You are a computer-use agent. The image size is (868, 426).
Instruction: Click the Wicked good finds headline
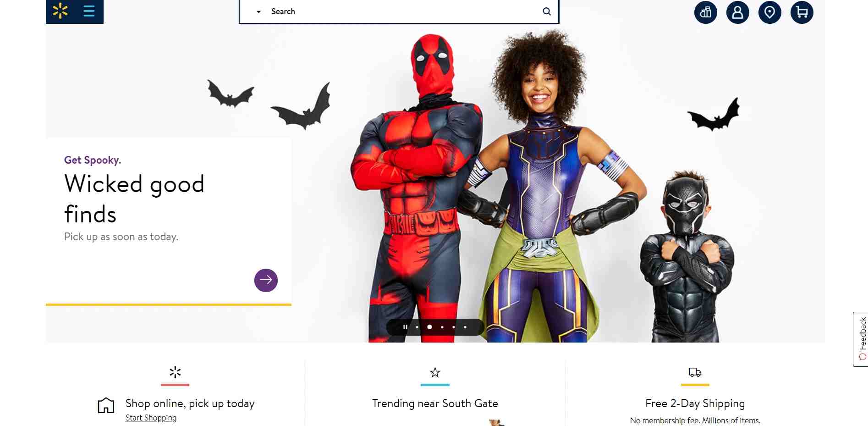(134, 199)
